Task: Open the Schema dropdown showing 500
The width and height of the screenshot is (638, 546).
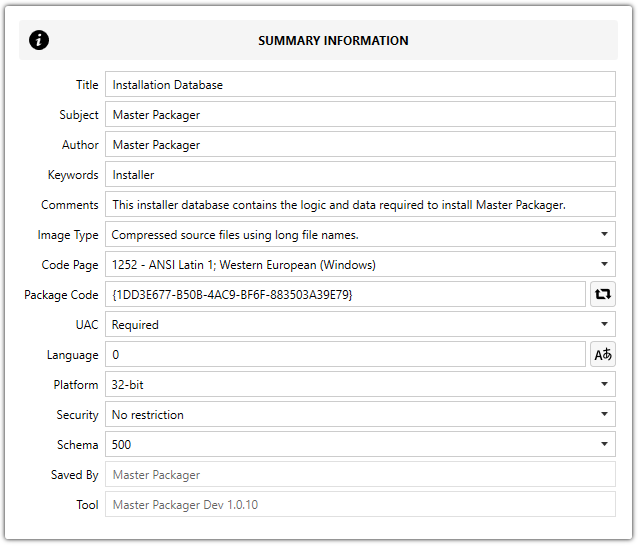Action: pyautogui.click(x=360, y=444)
